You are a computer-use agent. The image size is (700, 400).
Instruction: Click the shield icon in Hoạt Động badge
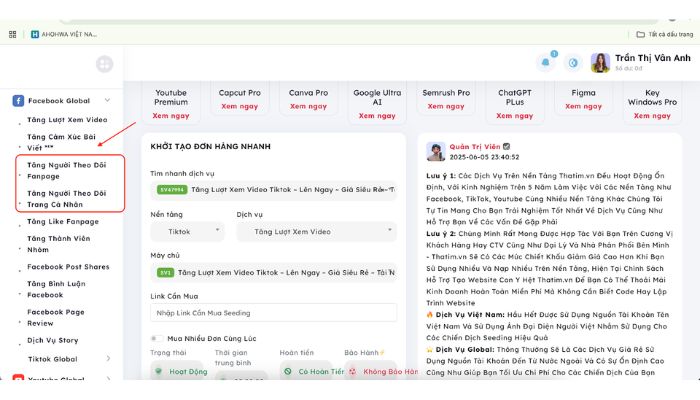[x=158, y=371]
